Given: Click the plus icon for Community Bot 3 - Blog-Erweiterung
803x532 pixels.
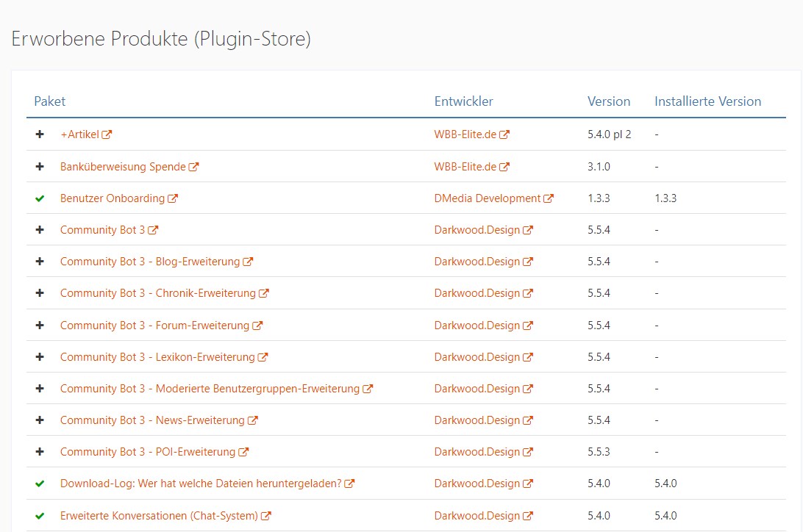Looking at the screenshot, I should coord(40,262).
